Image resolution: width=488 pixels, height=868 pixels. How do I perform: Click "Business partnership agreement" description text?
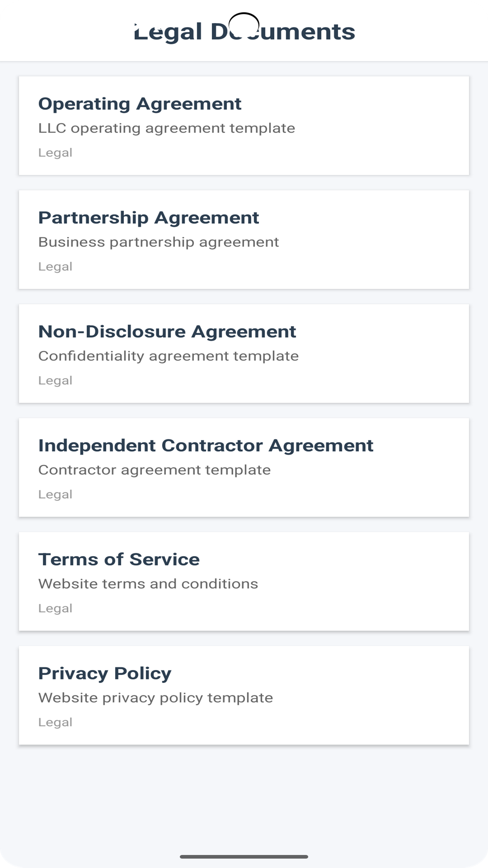pos(158,242)
